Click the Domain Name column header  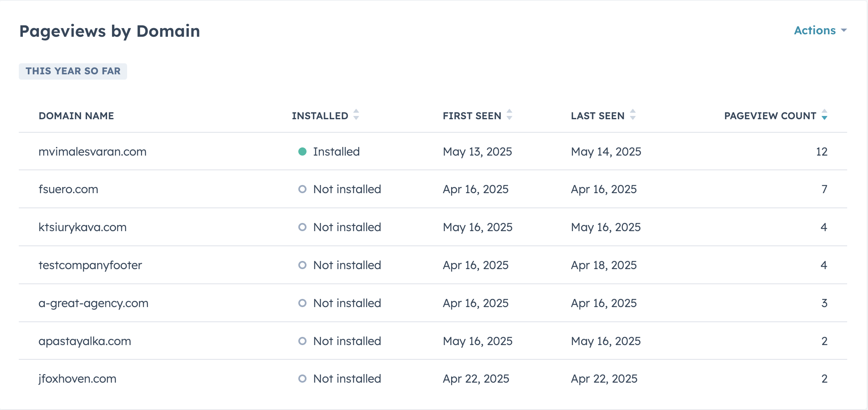click(76, 116)
